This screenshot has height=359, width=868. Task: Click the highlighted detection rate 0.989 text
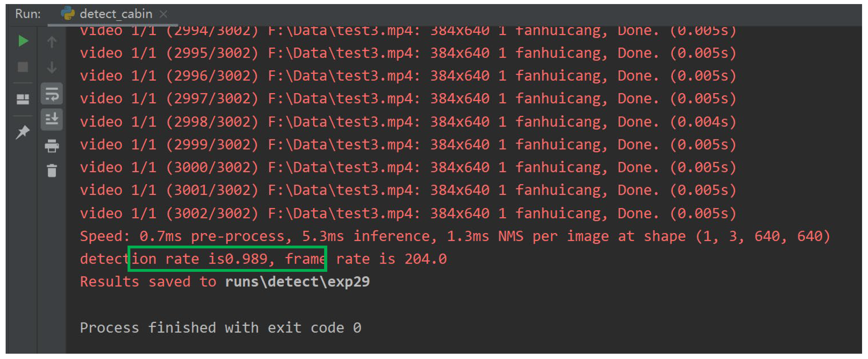point(227,259)
